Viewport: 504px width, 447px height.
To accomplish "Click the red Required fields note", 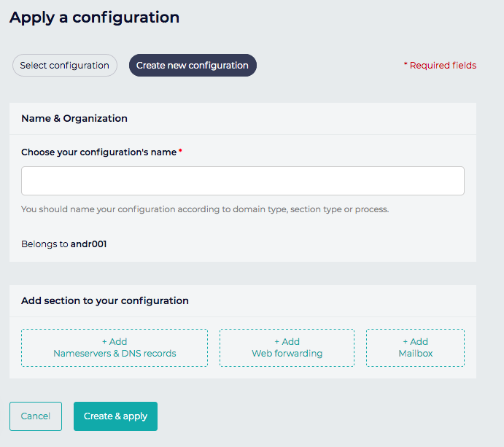I will tap(440, 66).
